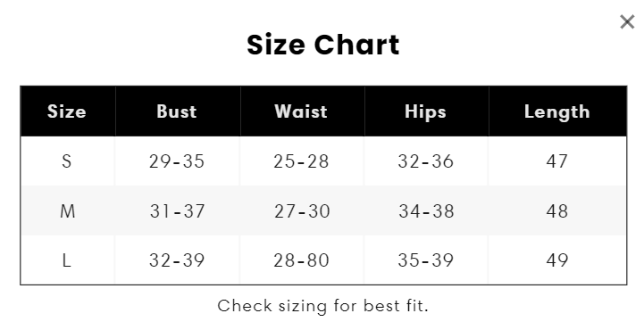Viewport: 644px width, 330px height.
Task: Close the Size Chart popup
Action: (x=627, y=22)
